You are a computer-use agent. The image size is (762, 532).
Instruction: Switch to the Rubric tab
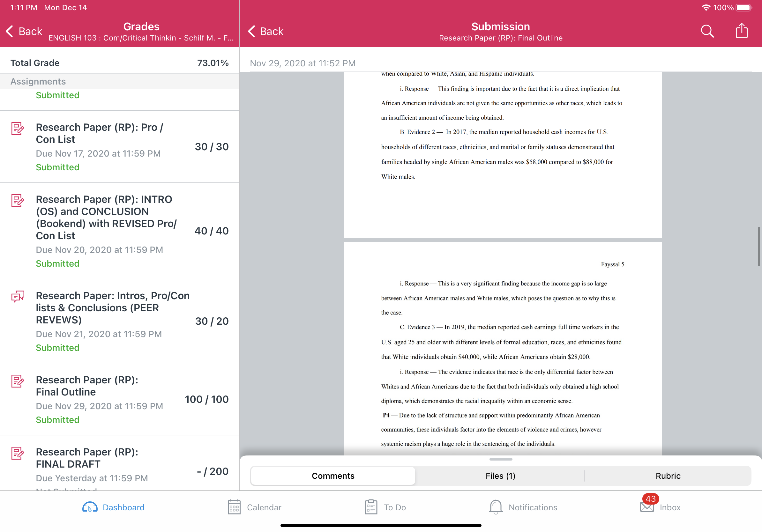[x=668, y=476]
